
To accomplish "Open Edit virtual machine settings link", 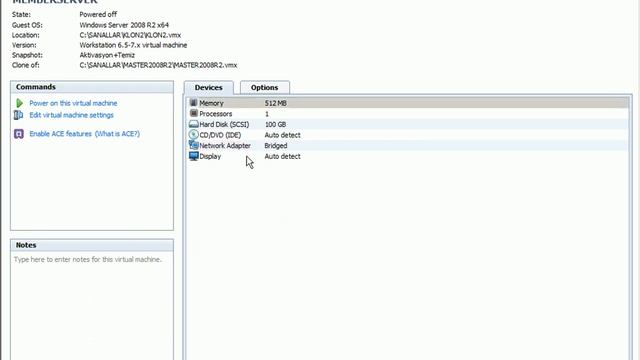I will coord(71,115).
